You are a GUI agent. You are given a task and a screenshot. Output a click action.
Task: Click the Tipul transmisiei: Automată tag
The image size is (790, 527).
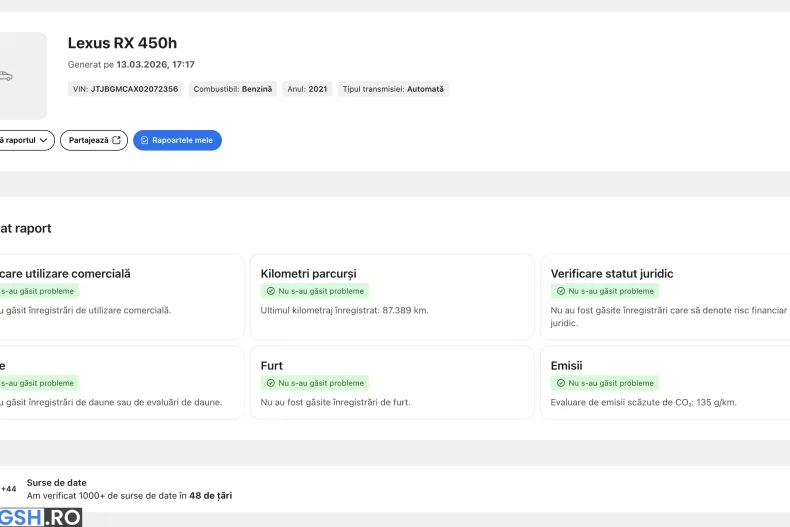[393, 89]
